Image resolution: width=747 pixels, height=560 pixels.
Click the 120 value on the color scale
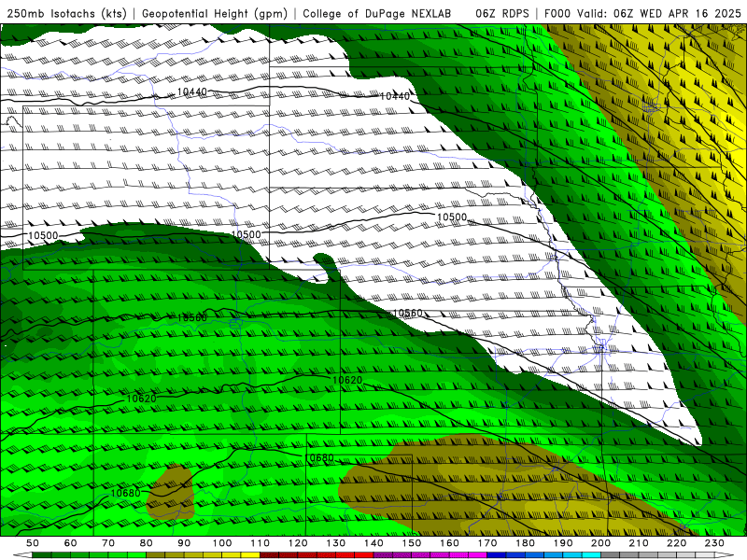coord(298,543)
